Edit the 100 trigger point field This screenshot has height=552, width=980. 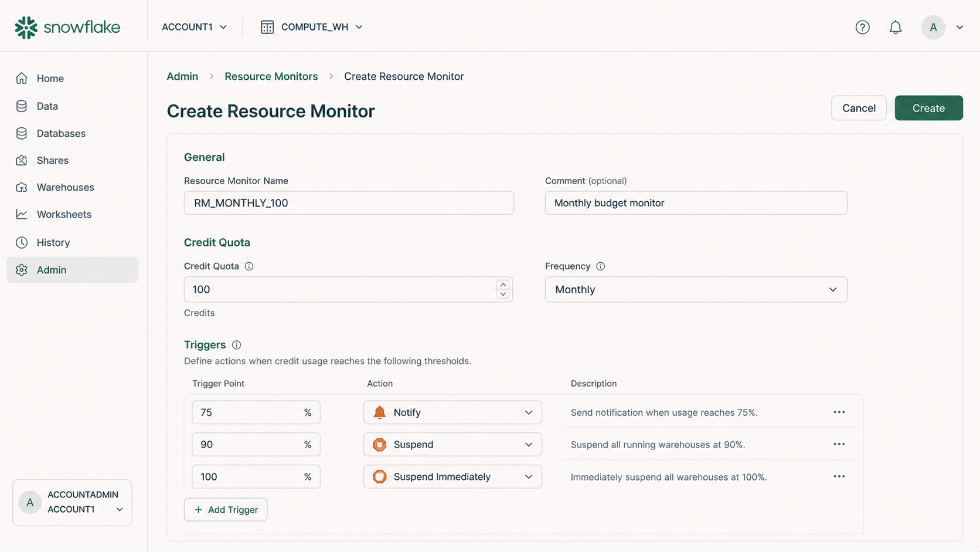(256, 476)
